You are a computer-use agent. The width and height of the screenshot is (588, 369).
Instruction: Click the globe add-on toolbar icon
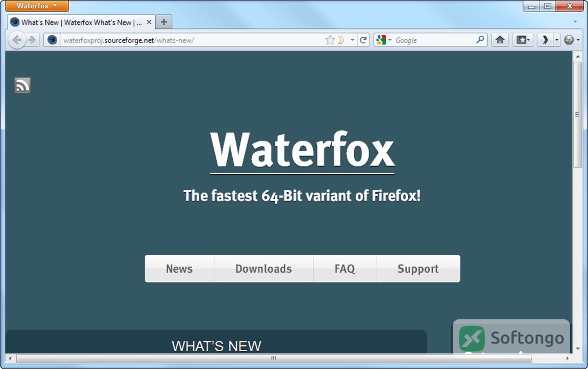pyautogui.click(x=569, y=40)
